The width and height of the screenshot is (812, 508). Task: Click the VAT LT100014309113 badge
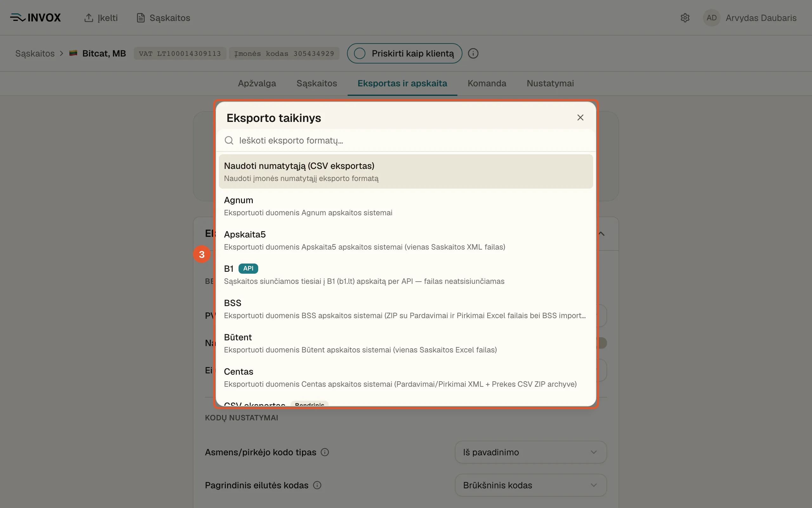point(180,53)
